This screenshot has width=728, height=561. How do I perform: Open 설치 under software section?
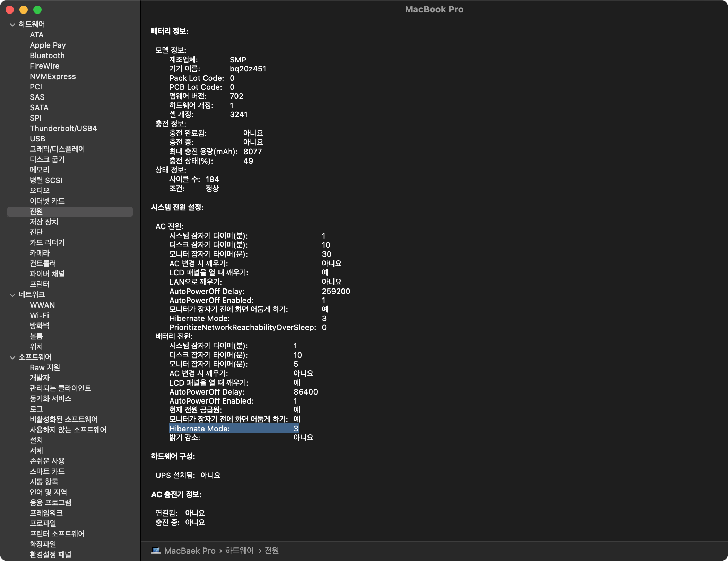[36, 440]
